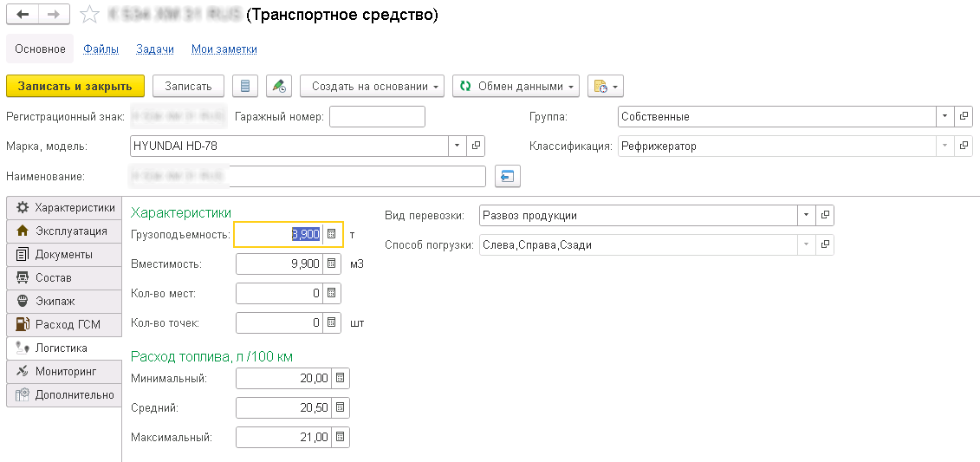Open calculator for Кол-во точек field

[332, 323]
